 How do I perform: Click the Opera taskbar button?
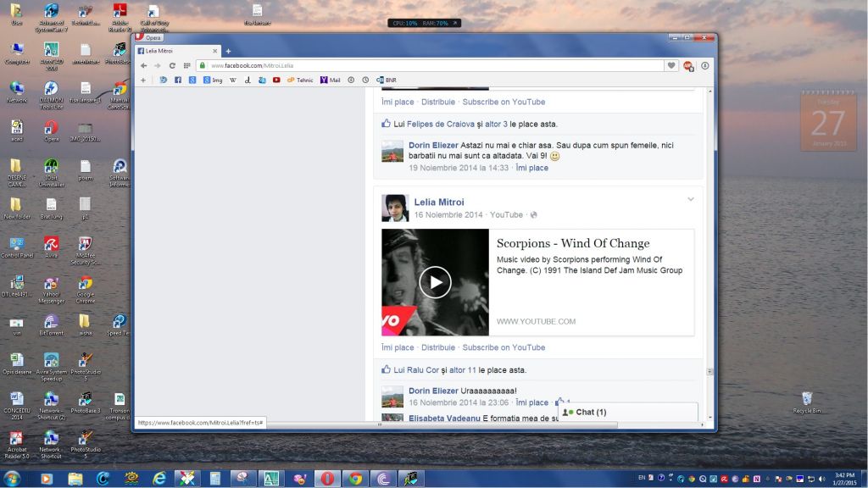point(327,478)
